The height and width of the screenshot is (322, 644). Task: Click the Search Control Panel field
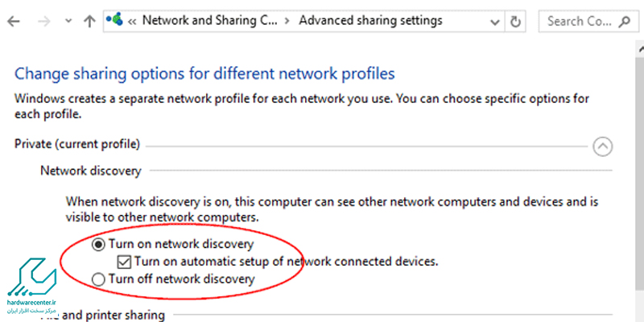588,21
